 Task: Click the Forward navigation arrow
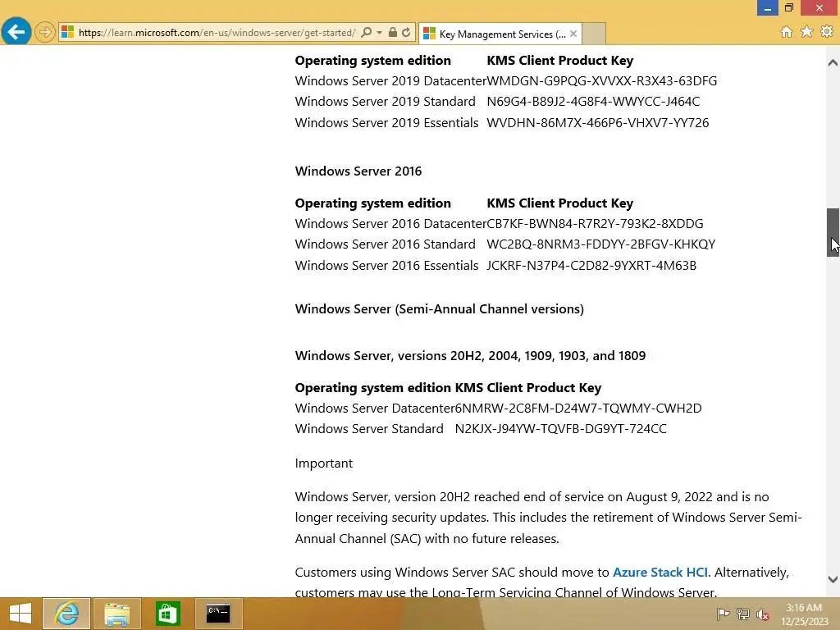tap(45, 32)
